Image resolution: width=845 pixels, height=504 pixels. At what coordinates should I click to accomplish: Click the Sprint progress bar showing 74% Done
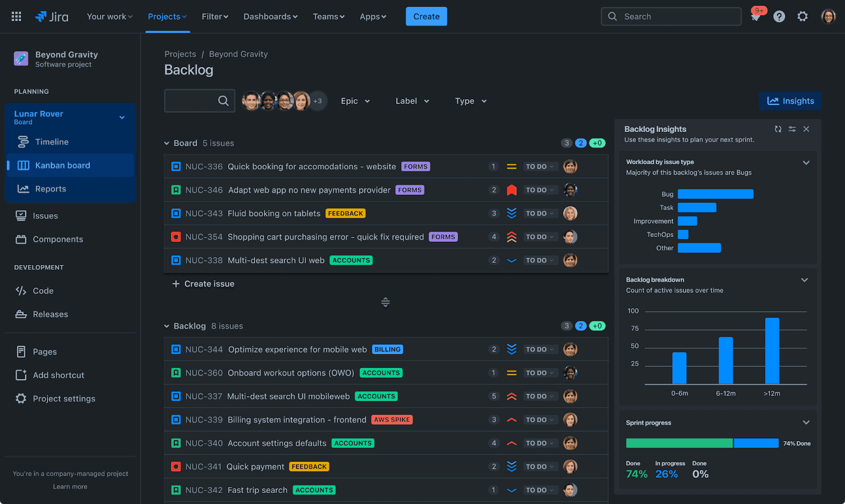(x=702, y=443)
